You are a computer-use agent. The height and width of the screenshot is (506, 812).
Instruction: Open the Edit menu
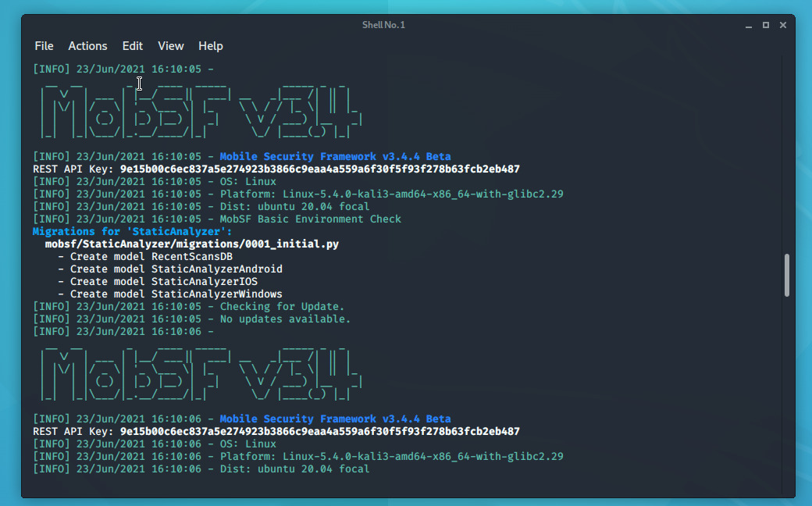(x=133, y=46)
